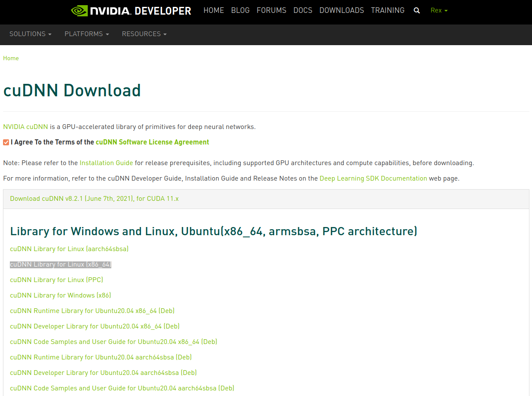The image size is (532, 396).
Task: Expand the Rex user account dropdown
Action: 439,10
